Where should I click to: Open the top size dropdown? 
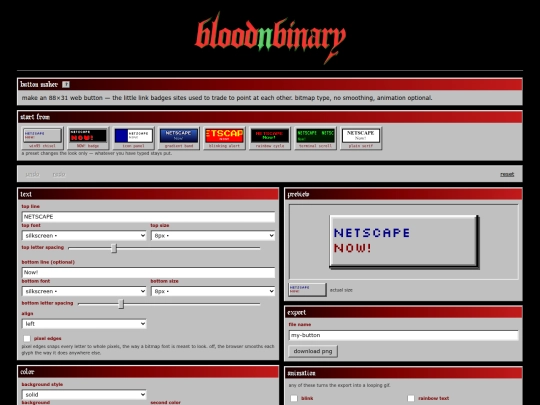click(x=213, y=236)
